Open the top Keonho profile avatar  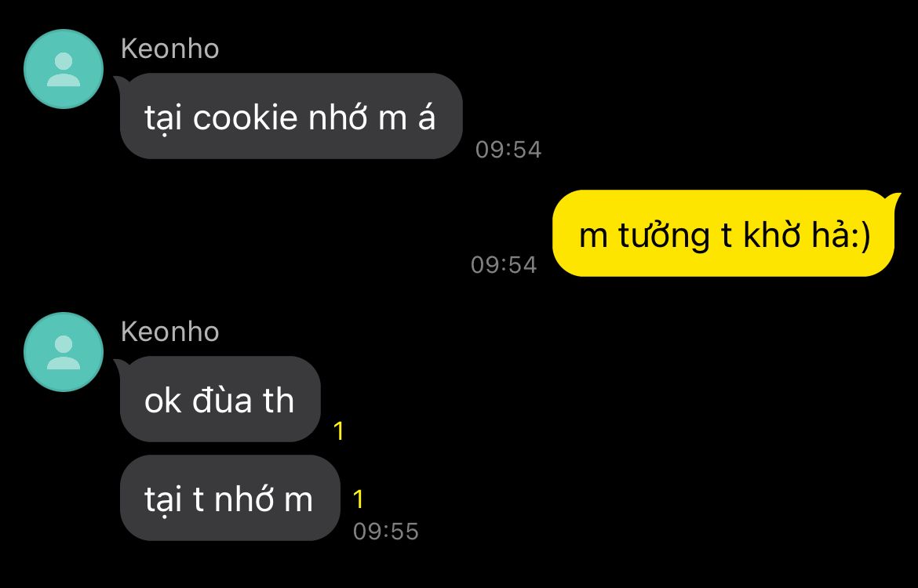click(64, 69)
